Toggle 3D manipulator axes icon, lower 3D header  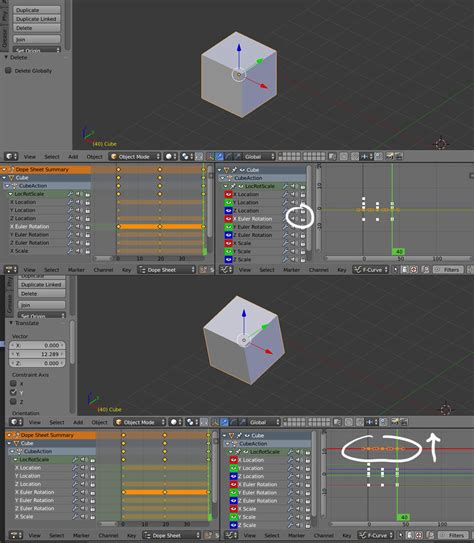[216, 422]
